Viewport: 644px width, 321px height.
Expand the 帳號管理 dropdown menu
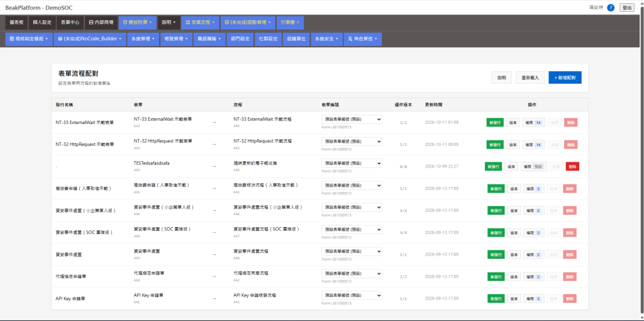(x=176, y=39)
